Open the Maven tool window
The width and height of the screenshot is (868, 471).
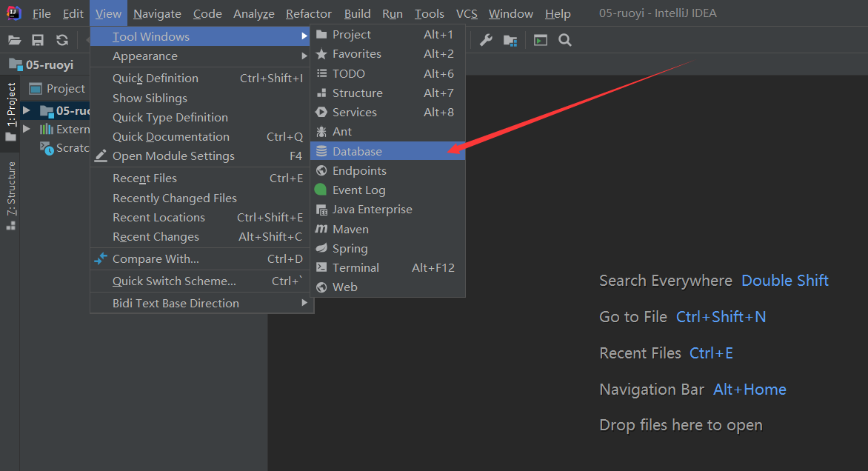click(x=387, y=229)
